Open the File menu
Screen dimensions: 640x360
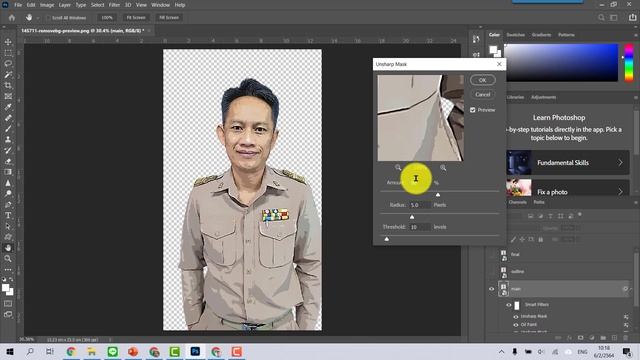18,5
